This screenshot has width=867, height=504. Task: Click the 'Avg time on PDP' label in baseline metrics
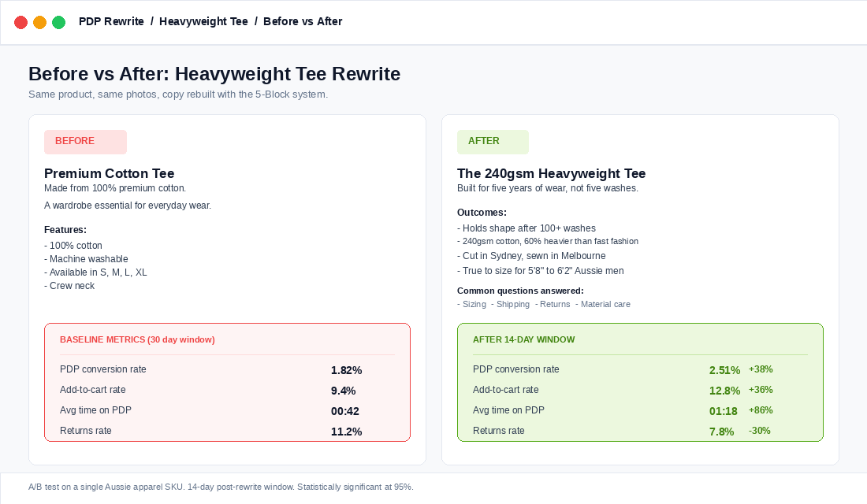(95, 410)
